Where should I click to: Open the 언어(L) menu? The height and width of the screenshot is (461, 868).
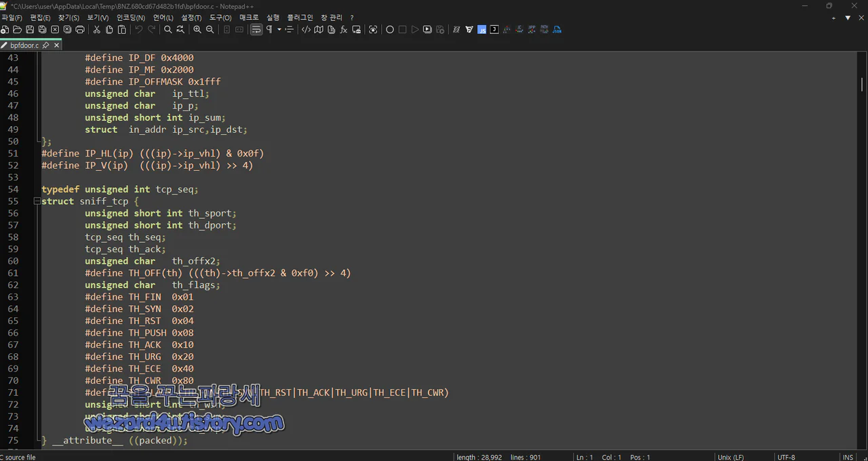pyautogui.click(x=163, y=18)
